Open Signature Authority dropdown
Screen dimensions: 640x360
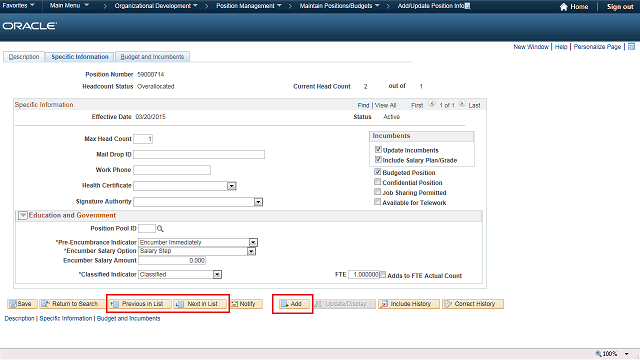258,202
